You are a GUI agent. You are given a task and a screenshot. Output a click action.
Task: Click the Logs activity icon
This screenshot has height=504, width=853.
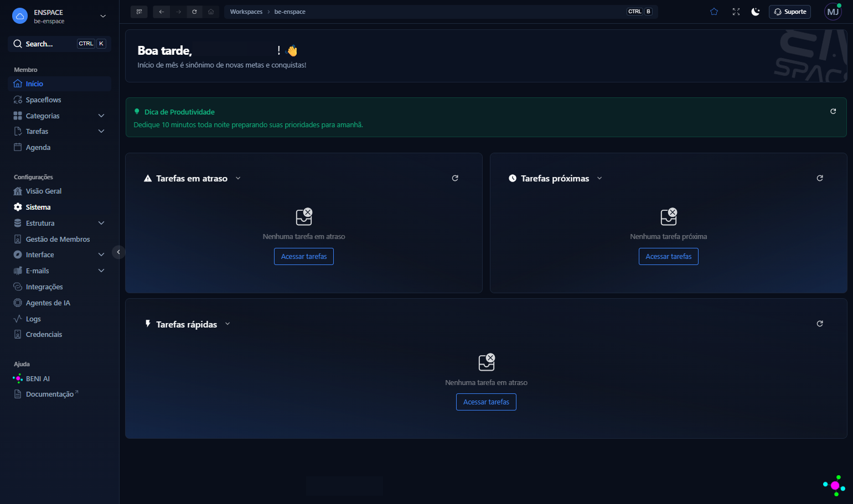pos(18,319)
